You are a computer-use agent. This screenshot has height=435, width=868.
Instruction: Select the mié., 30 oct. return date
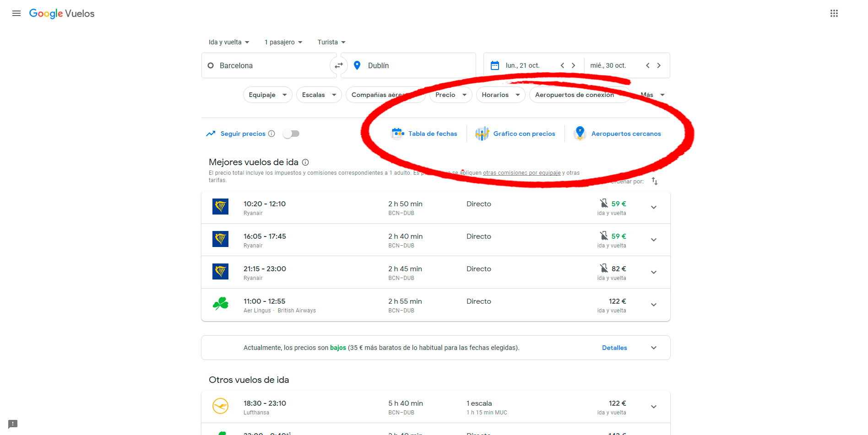[x=608, y=65]
